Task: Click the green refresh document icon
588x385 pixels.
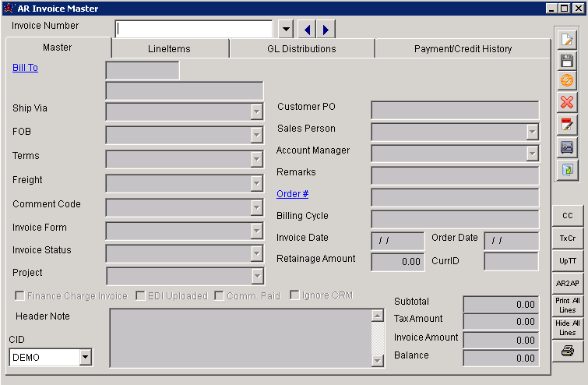Action: tap(567, 168)
